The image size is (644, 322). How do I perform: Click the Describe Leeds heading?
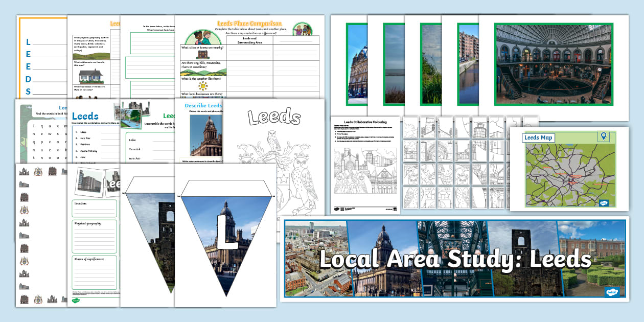tap(203, 106)
